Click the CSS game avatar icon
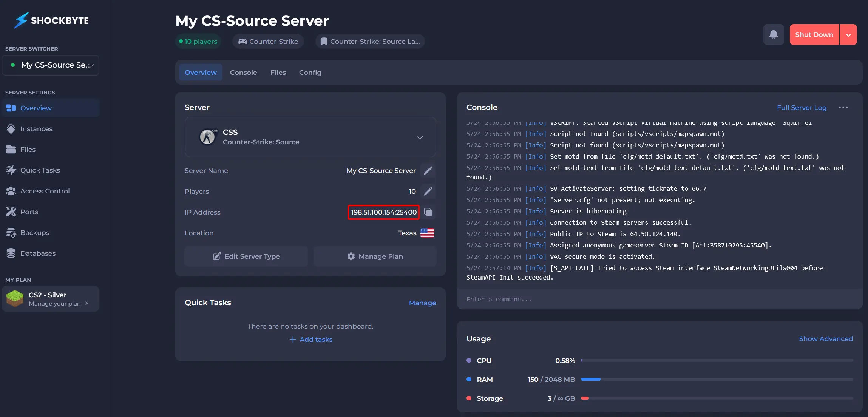The width and height of the screenshot is (868, 417). 208,137
